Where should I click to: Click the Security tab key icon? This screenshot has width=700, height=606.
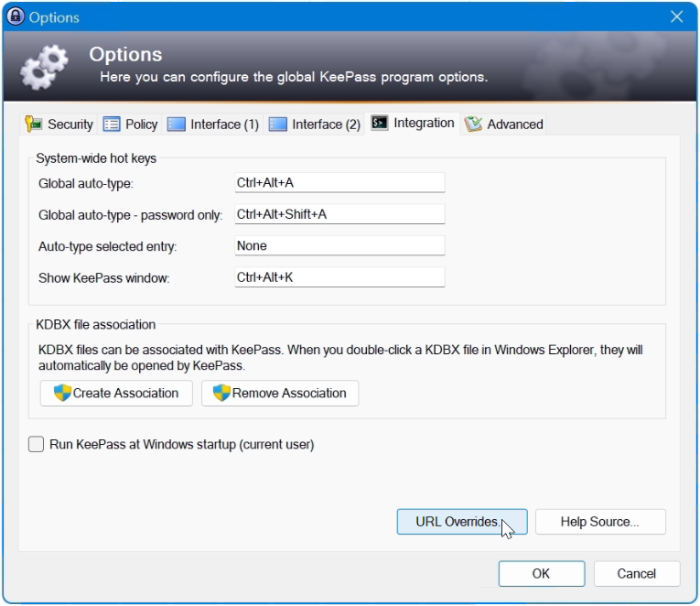click(33, 124)
